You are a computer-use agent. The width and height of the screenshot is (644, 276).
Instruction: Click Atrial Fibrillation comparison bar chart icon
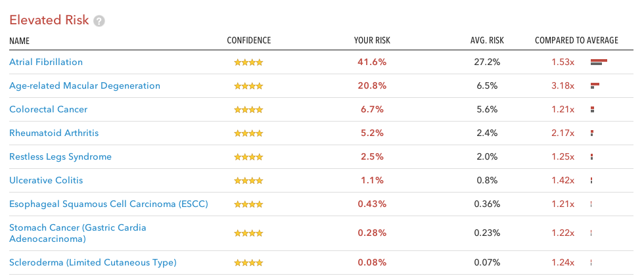599,62
